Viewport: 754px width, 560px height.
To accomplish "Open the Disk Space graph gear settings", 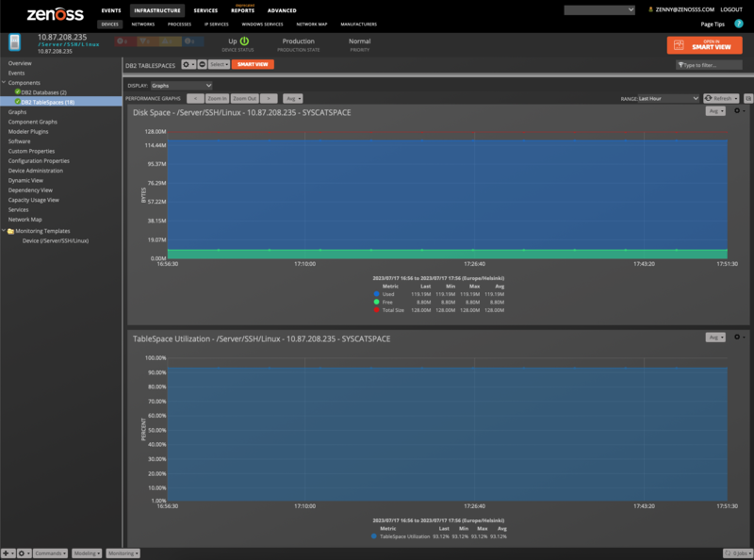I will click(739, 110).
